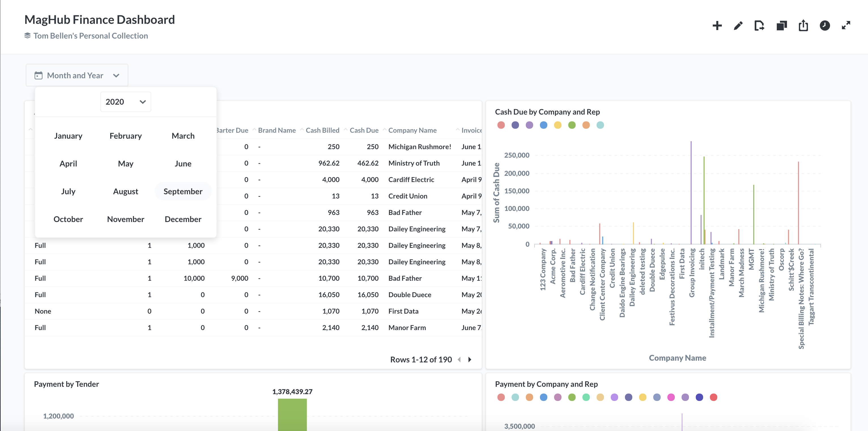Select April from month calendar

point(67,163)
